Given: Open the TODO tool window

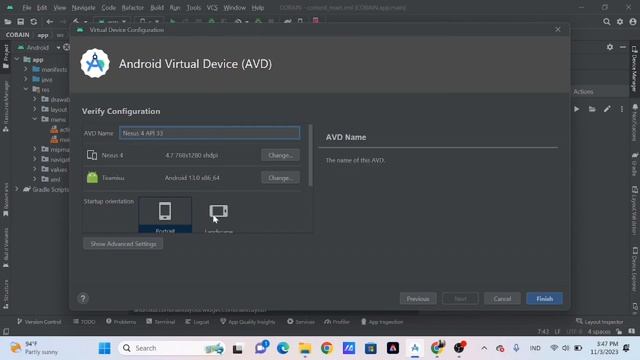Looking at the screenshot, I should coord(84,322).
